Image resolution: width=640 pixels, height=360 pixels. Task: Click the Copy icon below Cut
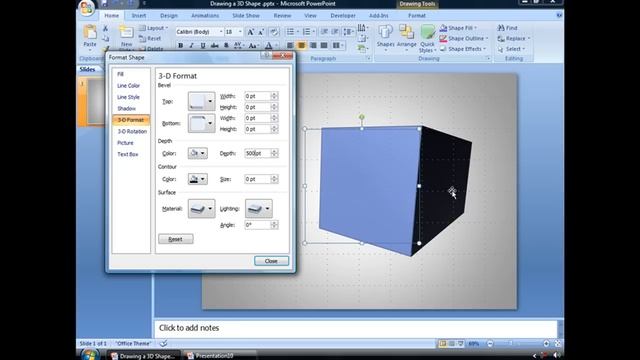click(105, 38)
